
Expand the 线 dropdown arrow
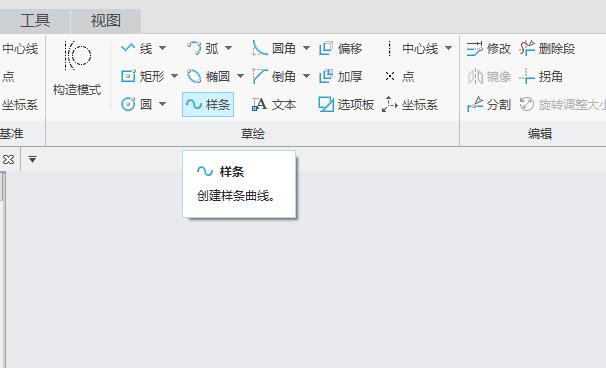(163, 48)
